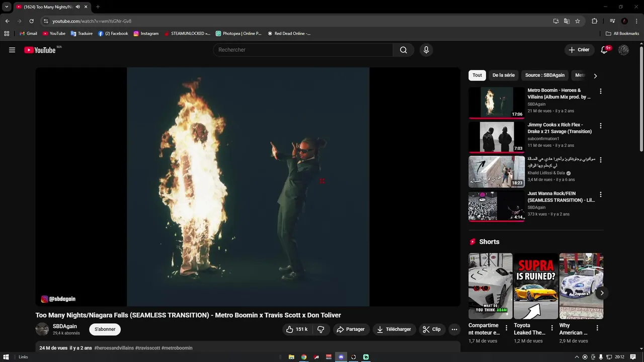Download the video with Télécharger
The image size is (644, 362).
(394, 329)
